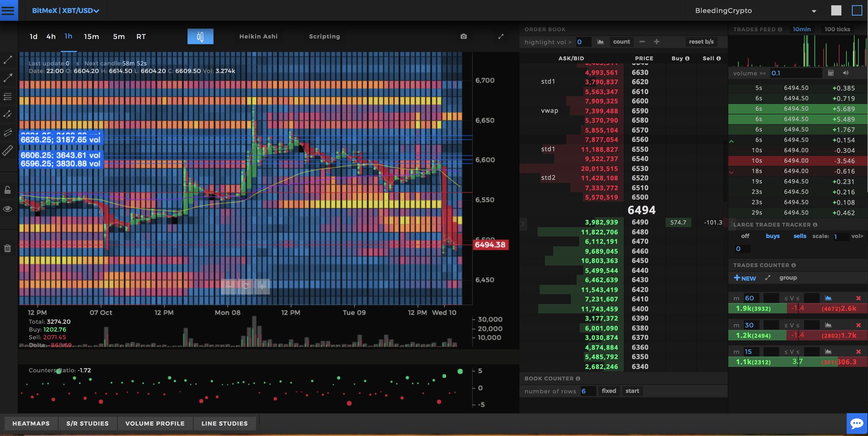868x436 pixels.
Task: Add a counter with the NEW button
Action: pos(744,278)
